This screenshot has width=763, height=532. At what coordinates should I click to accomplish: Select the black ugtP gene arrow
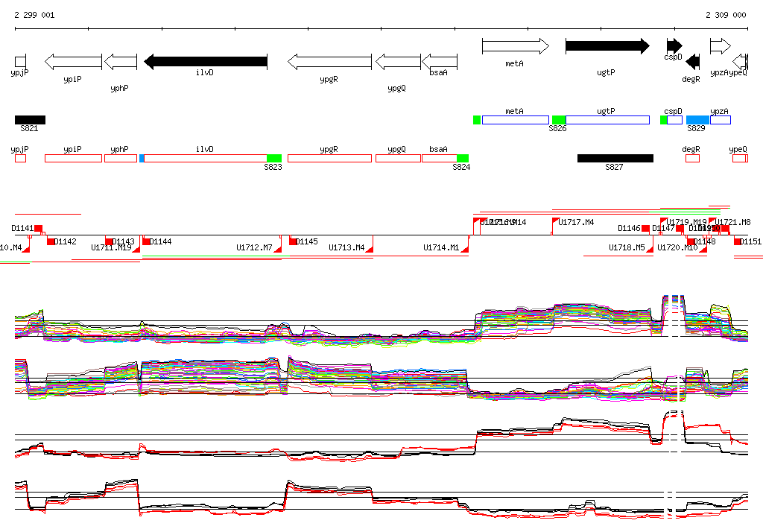point(607,46)
